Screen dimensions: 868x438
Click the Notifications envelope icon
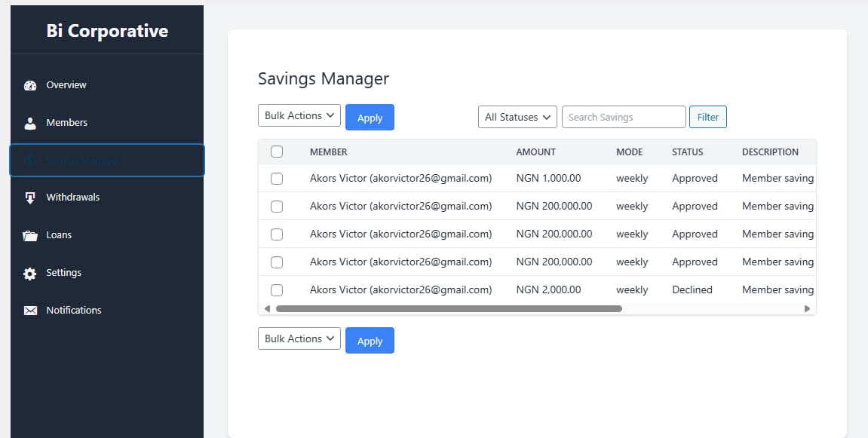coord(30,311)
